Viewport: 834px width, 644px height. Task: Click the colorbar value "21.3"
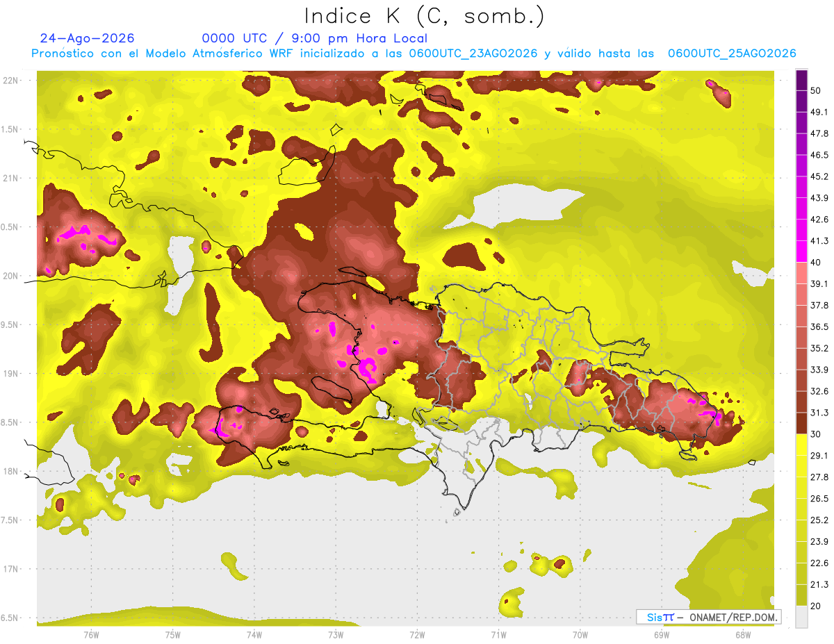pos(819,584)
